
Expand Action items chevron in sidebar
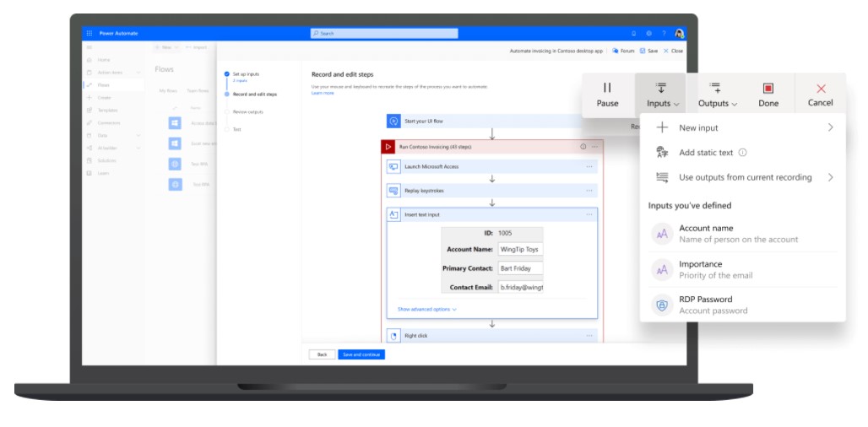click(x=138, y=73)
